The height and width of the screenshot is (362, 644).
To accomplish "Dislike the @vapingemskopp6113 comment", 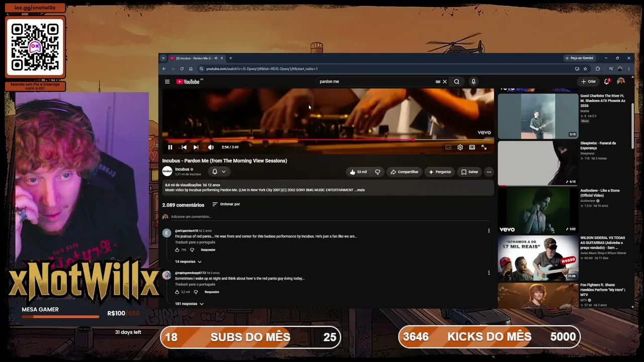I will [196, 292].
